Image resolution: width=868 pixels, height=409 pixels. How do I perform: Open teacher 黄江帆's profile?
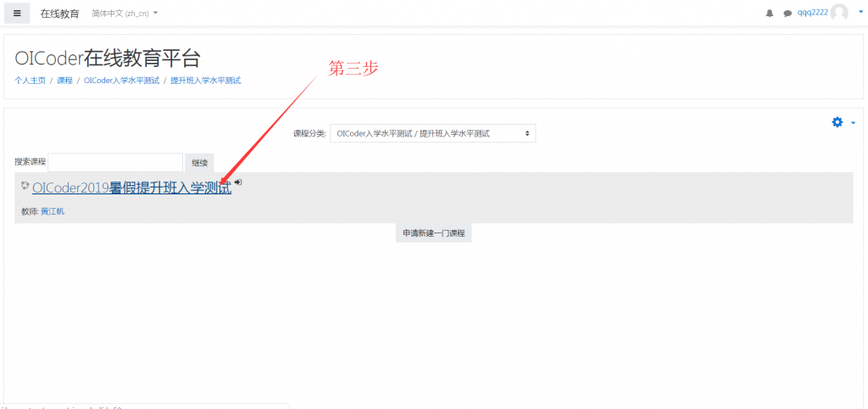(53, 211)
